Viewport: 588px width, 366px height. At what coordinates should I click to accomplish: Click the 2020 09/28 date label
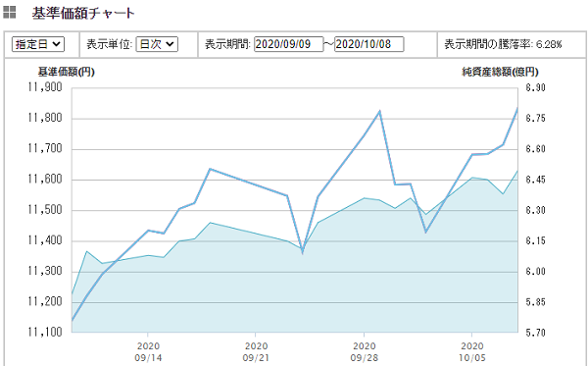pos(365,351)
